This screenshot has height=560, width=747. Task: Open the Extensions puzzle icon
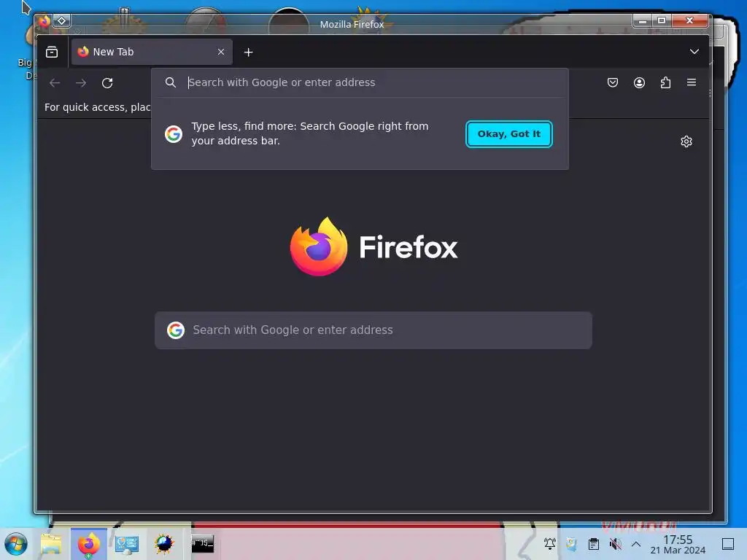pyautogui.click(x=665, y=82)
